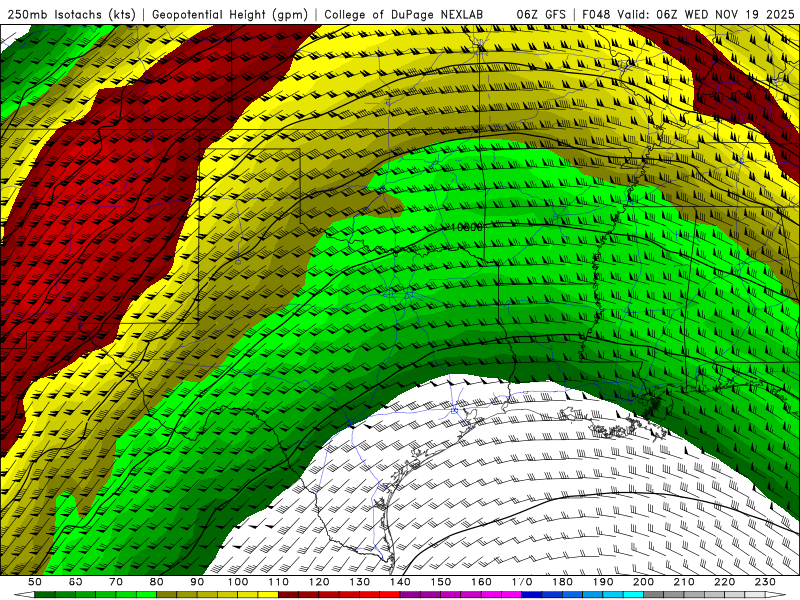Viewport: 800px width, 600px height.
Task: Click the '50' legend value
Action: click(x=35, y=582)
